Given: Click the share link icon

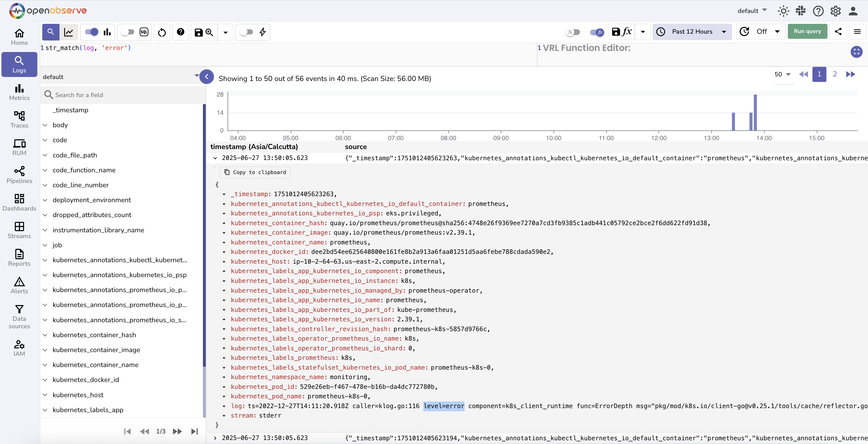Looking at the screenshot, I should (x=838, y=32).
